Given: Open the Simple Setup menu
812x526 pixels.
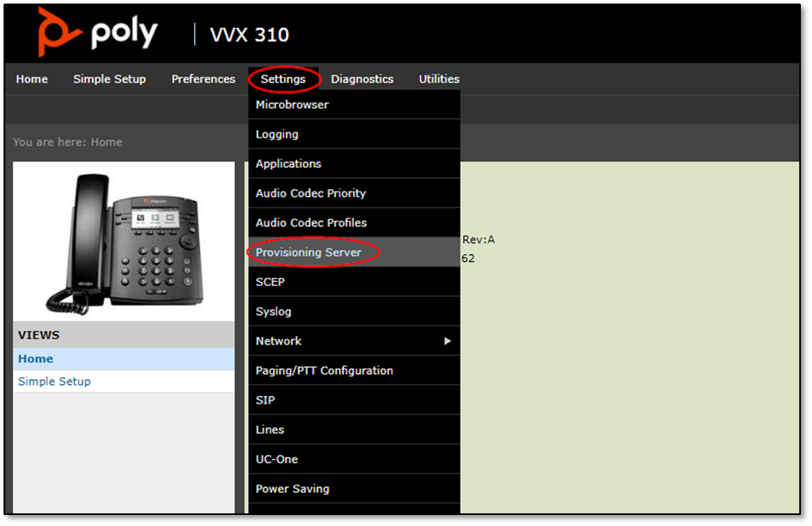Looking at the screenshot, I should [109, 79].
